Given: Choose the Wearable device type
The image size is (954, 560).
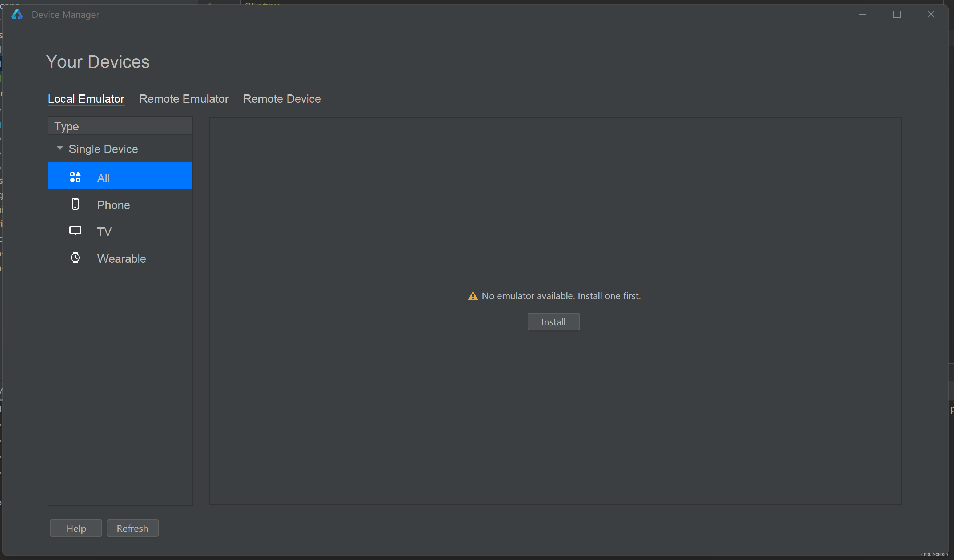Looking at the screenshot, I should point(121,258).
